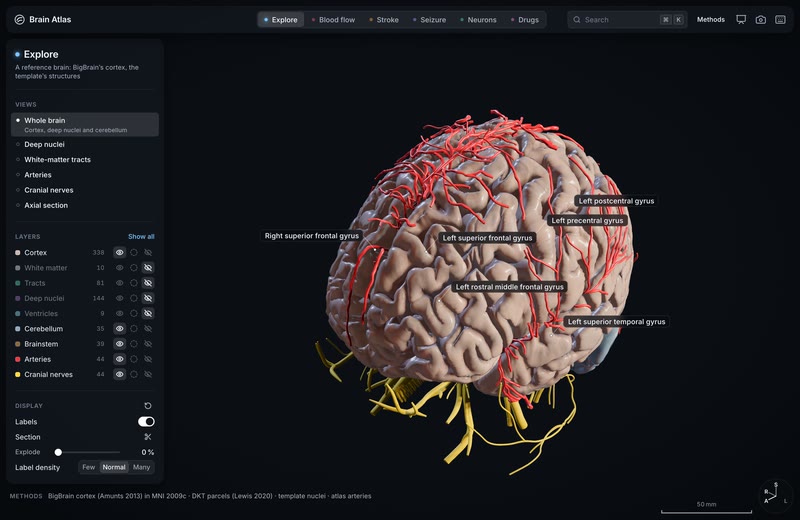Isolate the Cranial nerves layer via circle icon
800x520 pixels.
pos(134,375)
